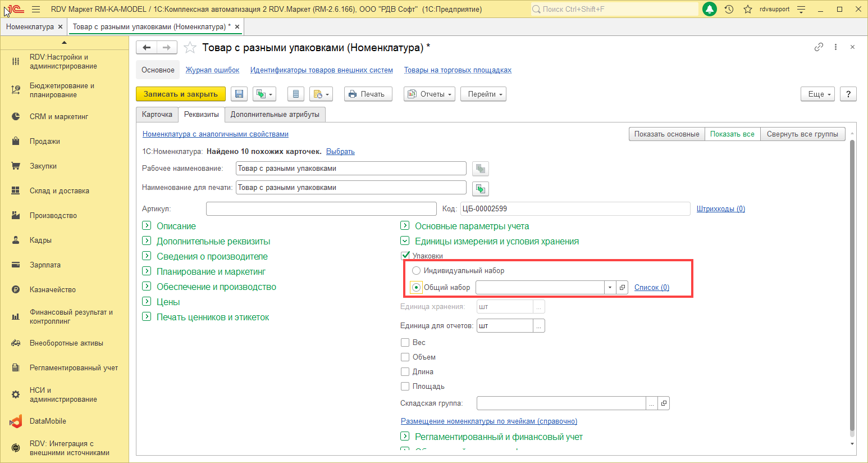Uncheck the Упаковки checkbox
The width and height of the screenshot is (868, 463).
pyautogui.click(x=405, y=256)
